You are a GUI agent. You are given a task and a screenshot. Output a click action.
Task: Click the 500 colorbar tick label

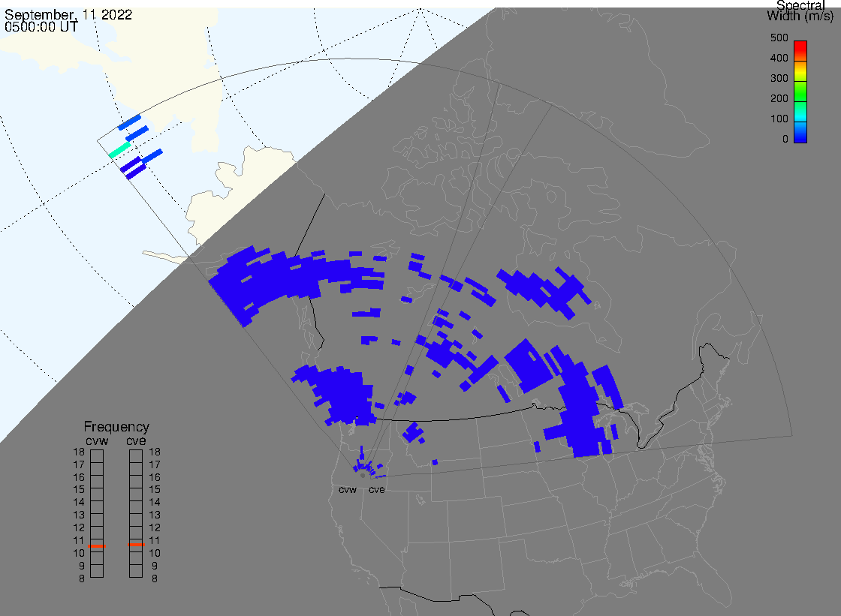point(779,38)
